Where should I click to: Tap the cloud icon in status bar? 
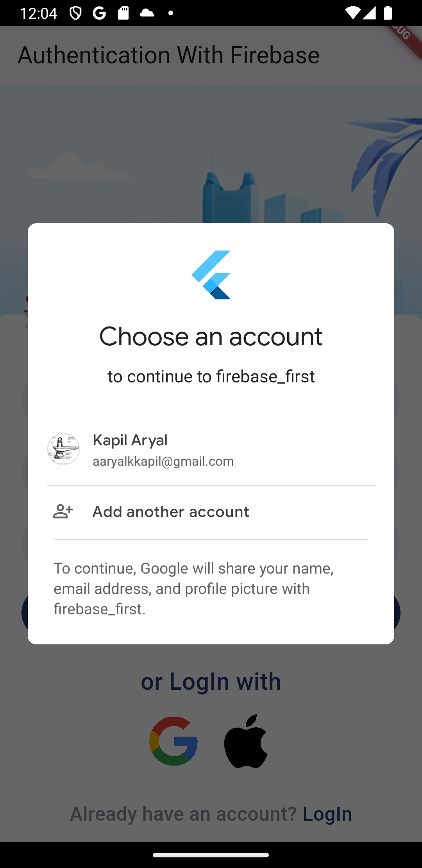[x=147, y=13]
